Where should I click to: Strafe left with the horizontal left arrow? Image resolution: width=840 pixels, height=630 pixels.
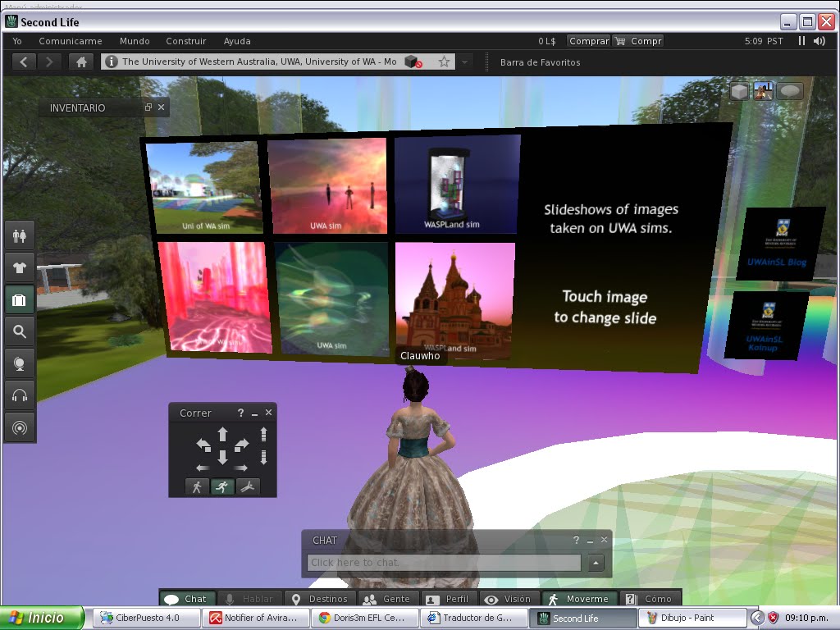pyautogui.click(x=203, y=468)
